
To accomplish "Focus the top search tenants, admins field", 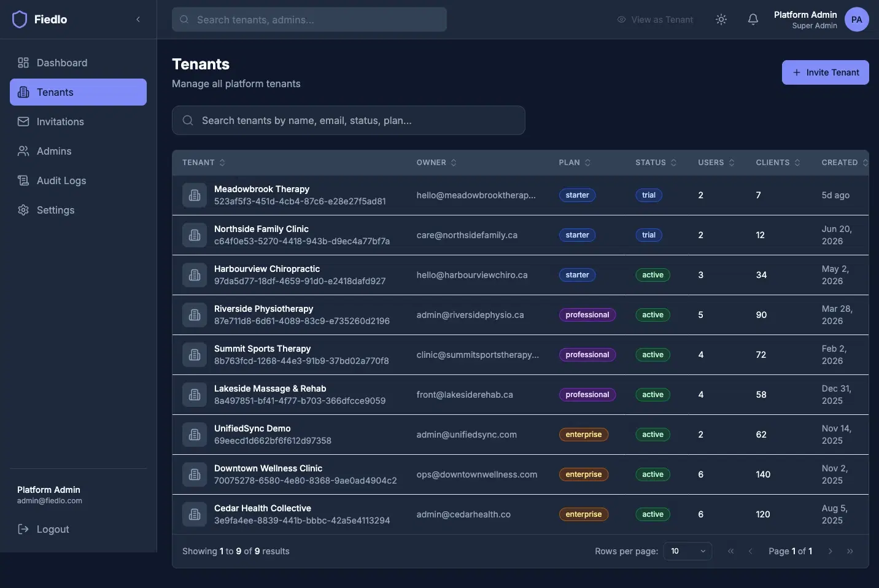I will (309, 20).
